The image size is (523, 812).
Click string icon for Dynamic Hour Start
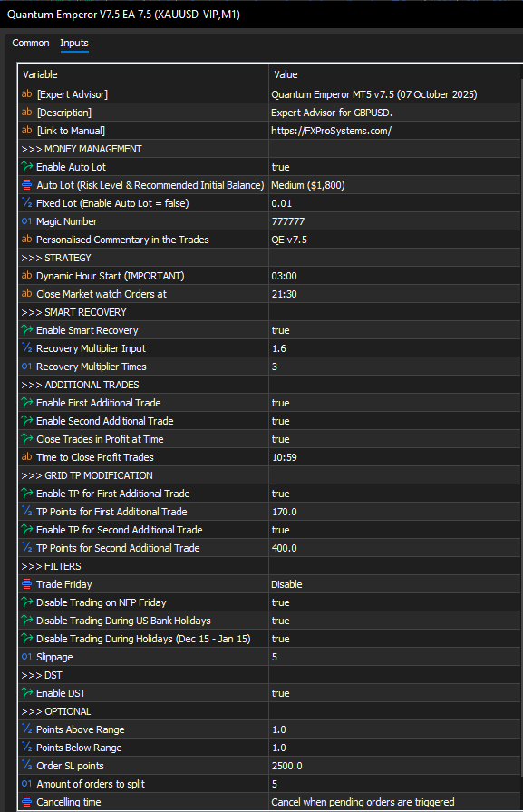tap(27, 275)
